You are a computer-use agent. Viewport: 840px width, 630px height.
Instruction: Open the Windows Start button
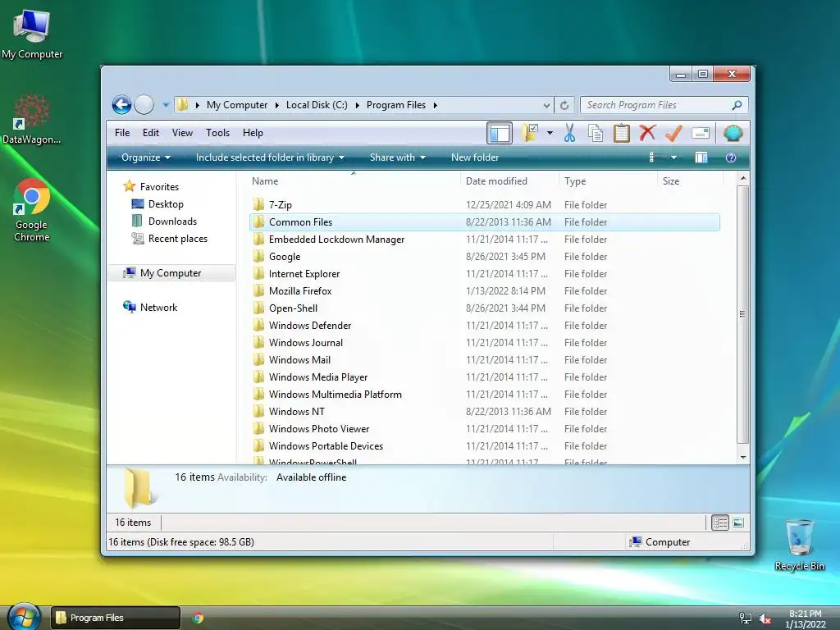click(x=24, y=616)
